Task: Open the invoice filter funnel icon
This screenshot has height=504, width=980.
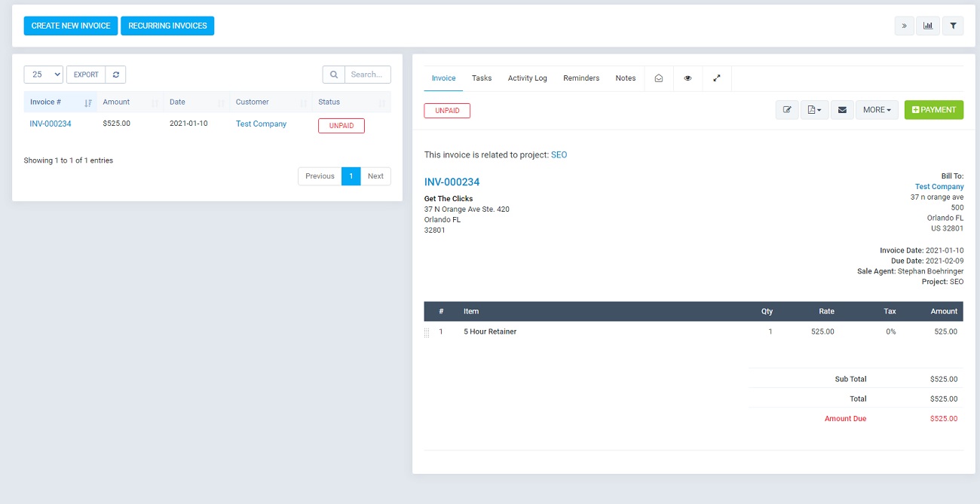Action: click(953, 26)
